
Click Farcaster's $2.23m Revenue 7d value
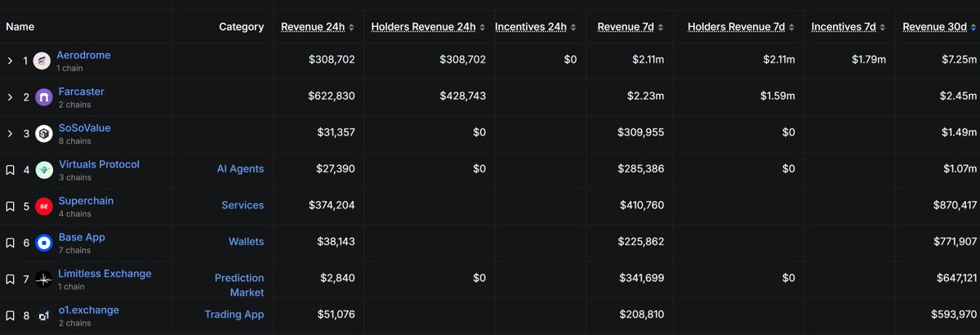point(647,96)
